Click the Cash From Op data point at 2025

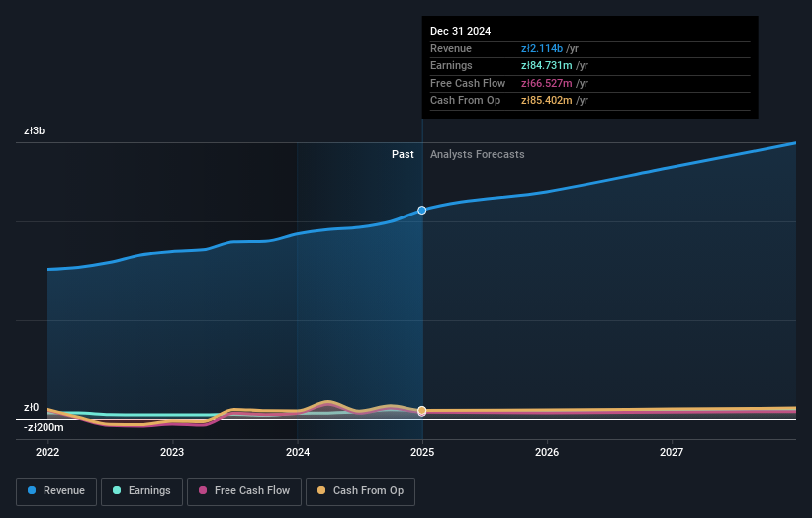422,410
